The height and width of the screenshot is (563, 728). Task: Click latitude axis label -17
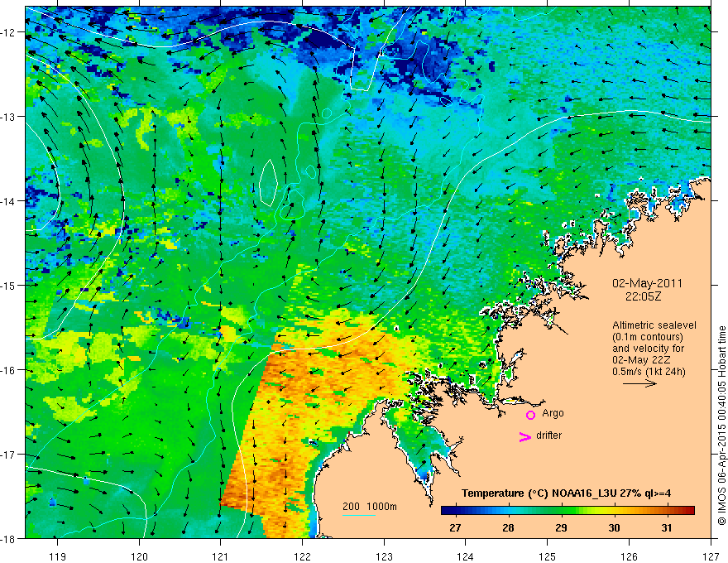pos(8,455)
